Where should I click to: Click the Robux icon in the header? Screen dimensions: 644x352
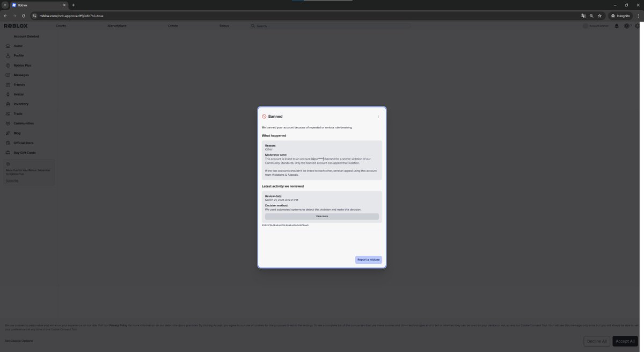tap(627, 26)
